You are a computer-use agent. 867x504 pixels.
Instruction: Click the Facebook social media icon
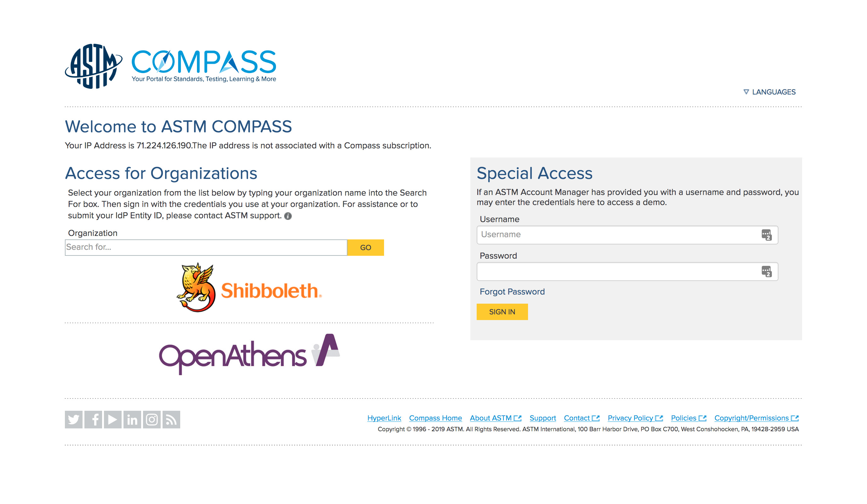tap(94, 419)
